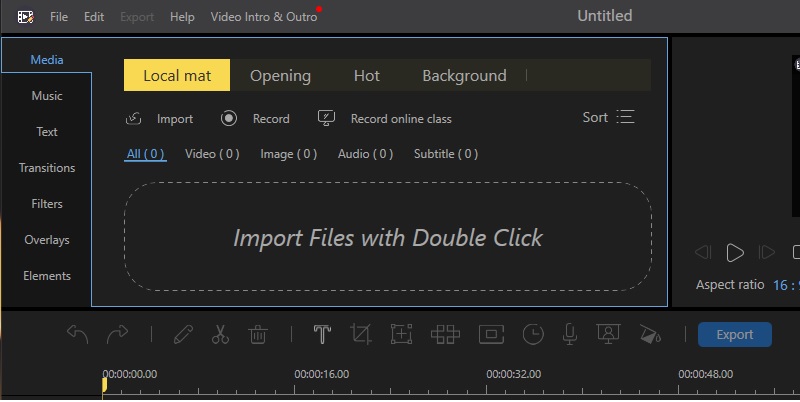800x402 pixels.
Task: Click the Redo arrow icon
Action: [x=117, y=335]
